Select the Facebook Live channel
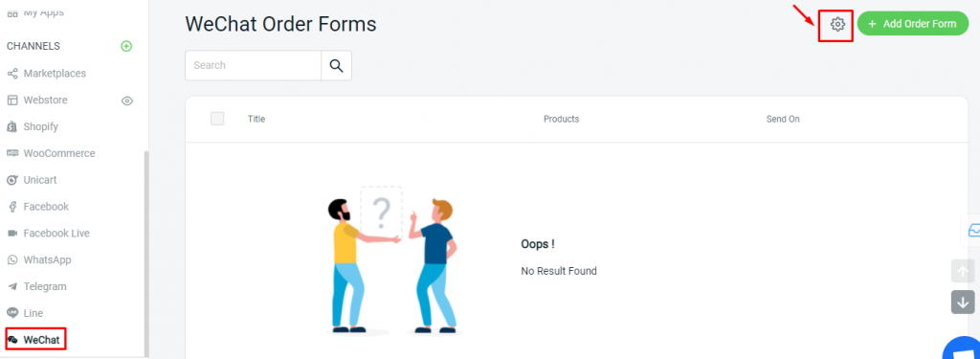 pos(49,234)
